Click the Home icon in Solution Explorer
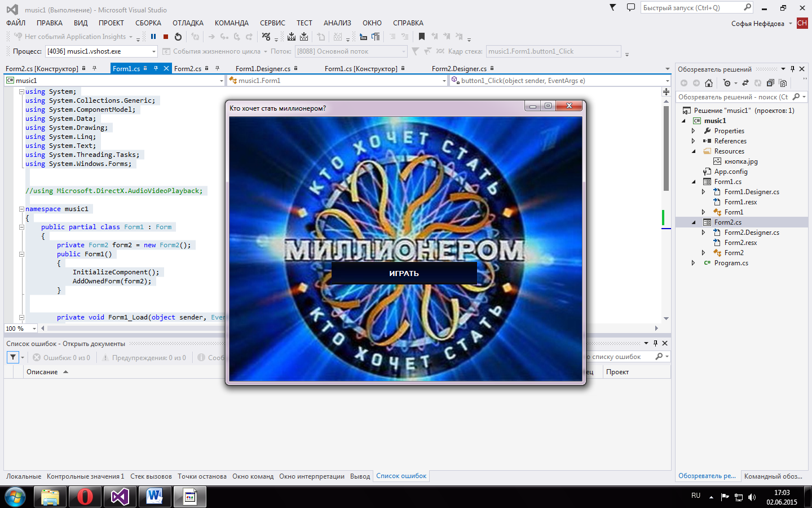 tap(709, 83)
